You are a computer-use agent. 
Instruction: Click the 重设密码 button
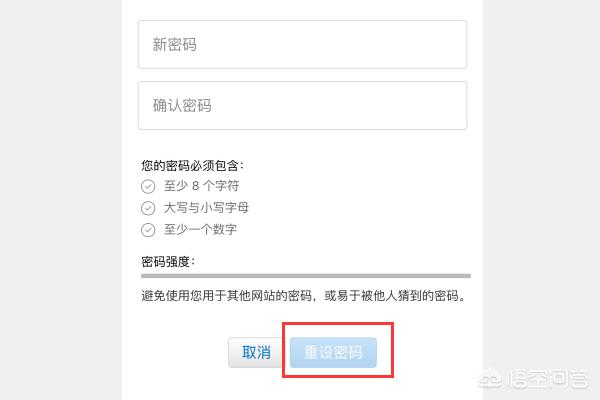pos(333,353)
